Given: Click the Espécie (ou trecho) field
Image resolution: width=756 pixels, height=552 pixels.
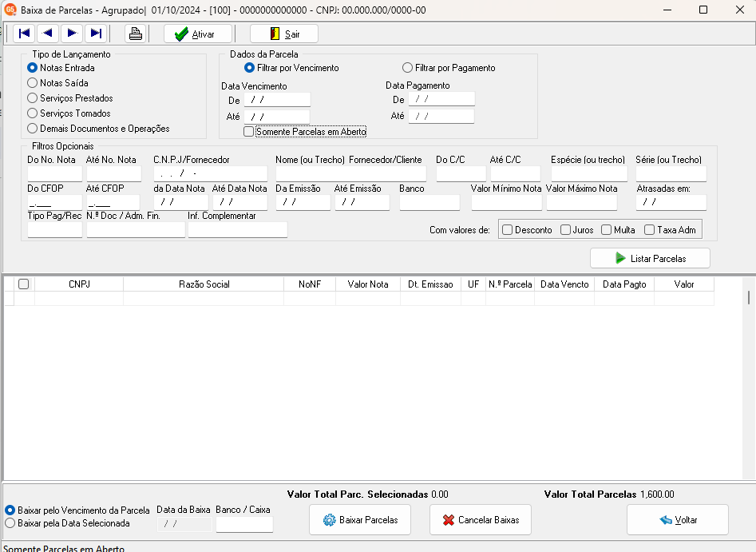Looking at the screenshot, I should pyautogui.click(x=589, y=173).
